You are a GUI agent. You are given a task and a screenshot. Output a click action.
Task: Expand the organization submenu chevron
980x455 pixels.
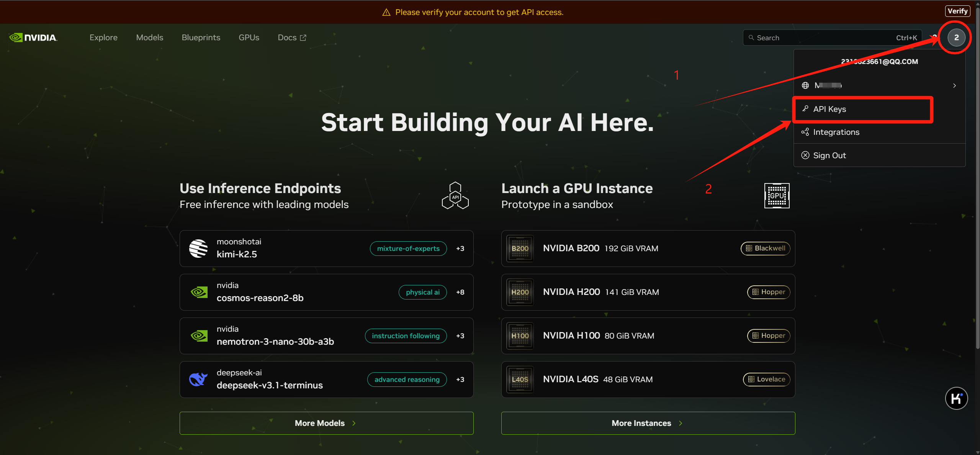click(x=954, y=86)
